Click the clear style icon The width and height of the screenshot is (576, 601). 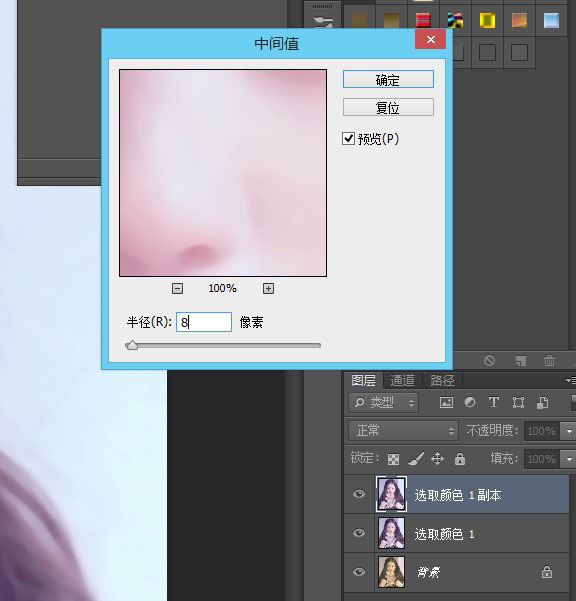click(489, 360)
